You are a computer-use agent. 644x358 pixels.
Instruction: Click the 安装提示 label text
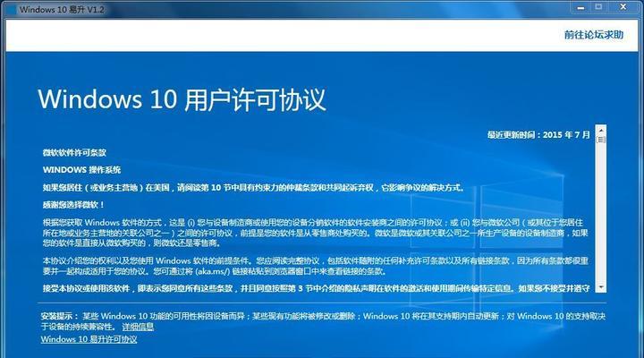57,316
